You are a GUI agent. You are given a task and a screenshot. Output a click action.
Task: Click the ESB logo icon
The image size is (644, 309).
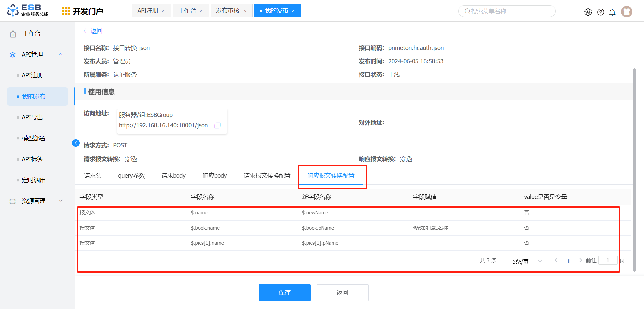[13, 10]
